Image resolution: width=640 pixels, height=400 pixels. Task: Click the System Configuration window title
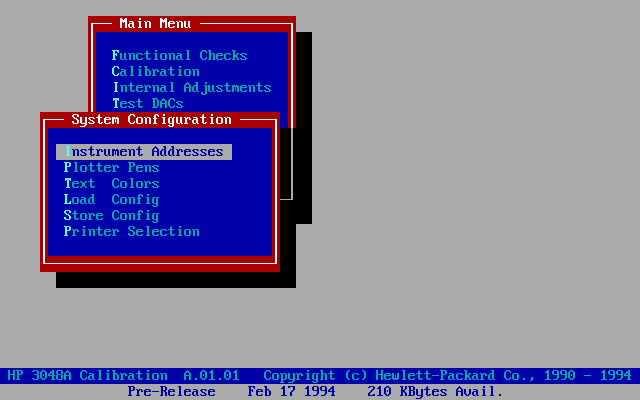[151, 120]
